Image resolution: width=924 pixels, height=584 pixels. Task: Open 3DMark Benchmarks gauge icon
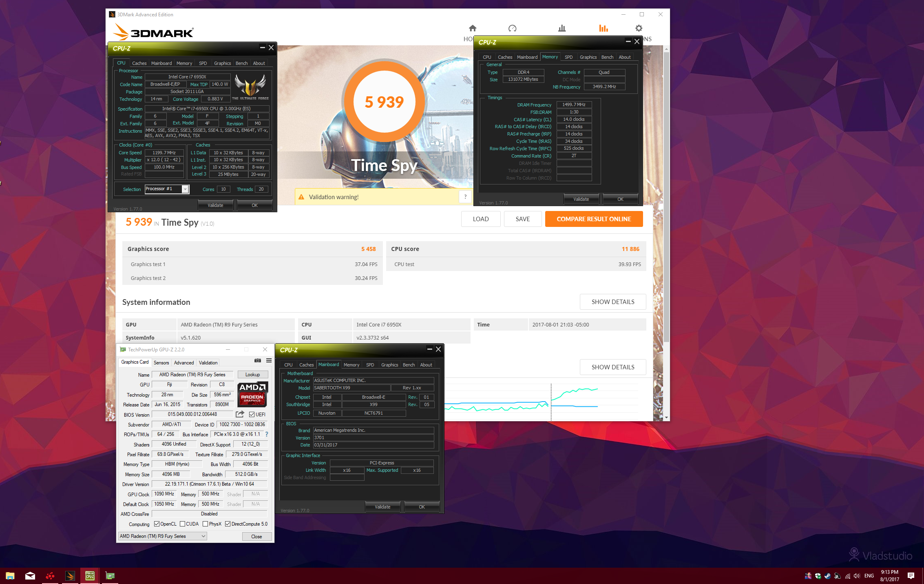(x=513, y=28)
